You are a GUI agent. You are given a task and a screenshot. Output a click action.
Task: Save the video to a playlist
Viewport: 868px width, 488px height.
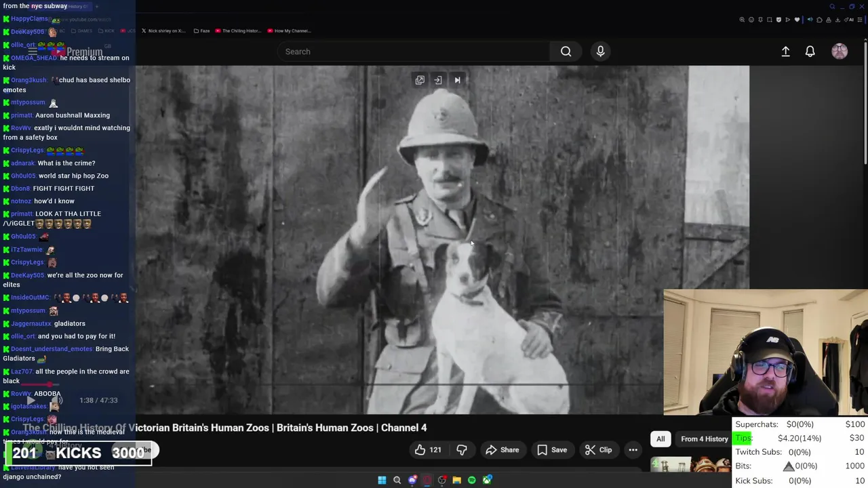(552, 450)
